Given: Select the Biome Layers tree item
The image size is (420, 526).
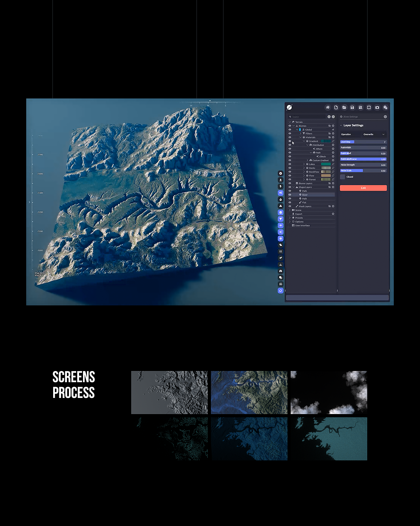Looking at the screenshot, I should tap(305, 183).
